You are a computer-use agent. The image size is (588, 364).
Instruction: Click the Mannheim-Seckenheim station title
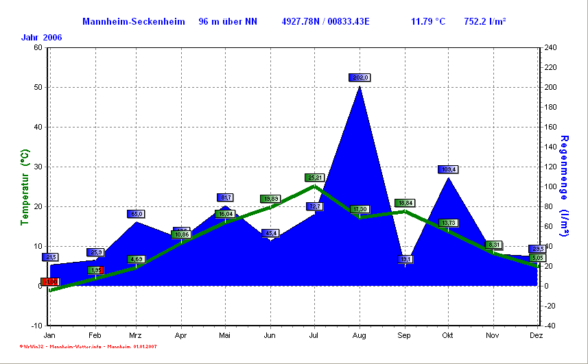point(133,22)
